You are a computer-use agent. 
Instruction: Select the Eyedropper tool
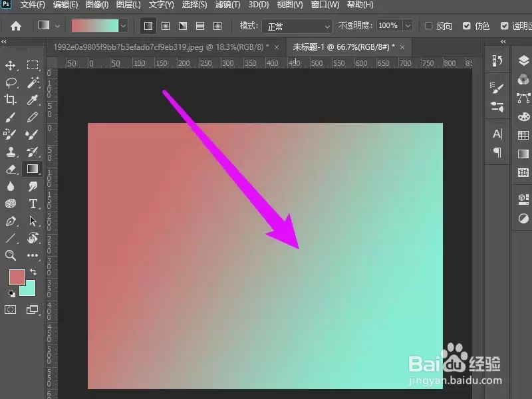click(x=33, y=100)
